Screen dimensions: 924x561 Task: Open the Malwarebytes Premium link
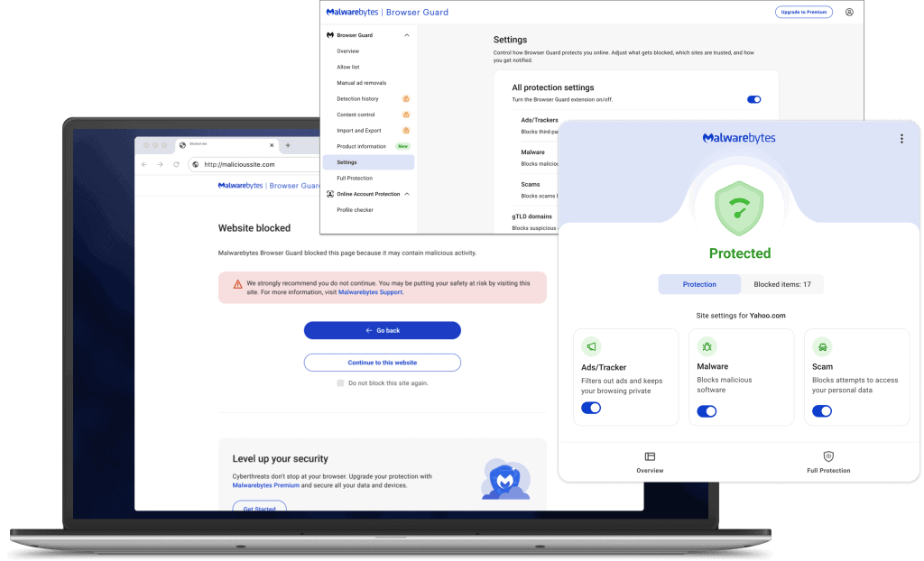click(x=266, y=485)
